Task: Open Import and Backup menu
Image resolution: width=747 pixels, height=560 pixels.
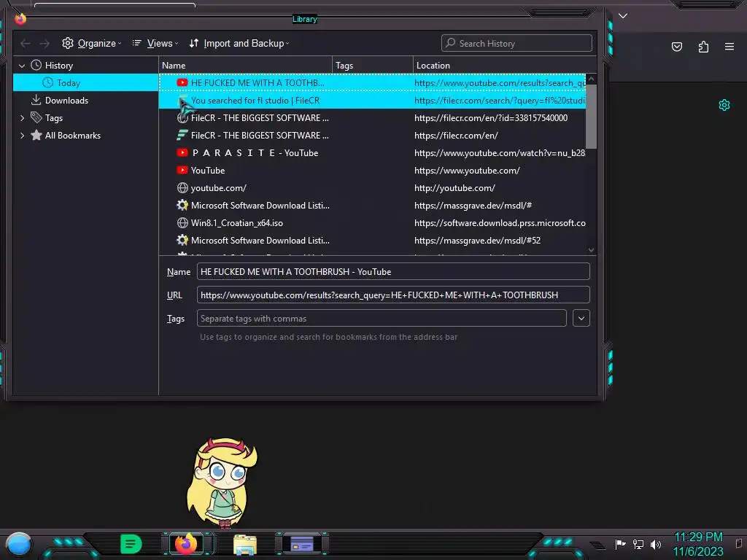Action: (x=239, y=43)
